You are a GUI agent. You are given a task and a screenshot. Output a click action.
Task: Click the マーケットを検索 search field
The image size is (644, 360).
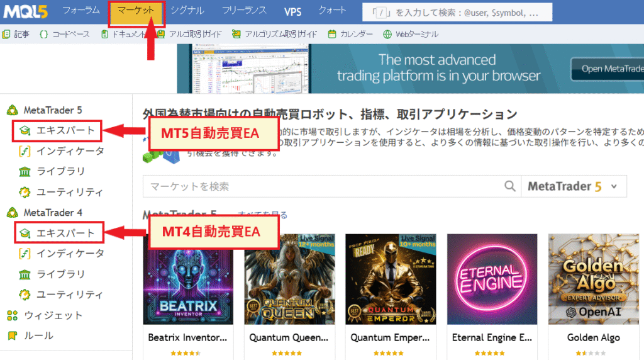pos(321,186)
